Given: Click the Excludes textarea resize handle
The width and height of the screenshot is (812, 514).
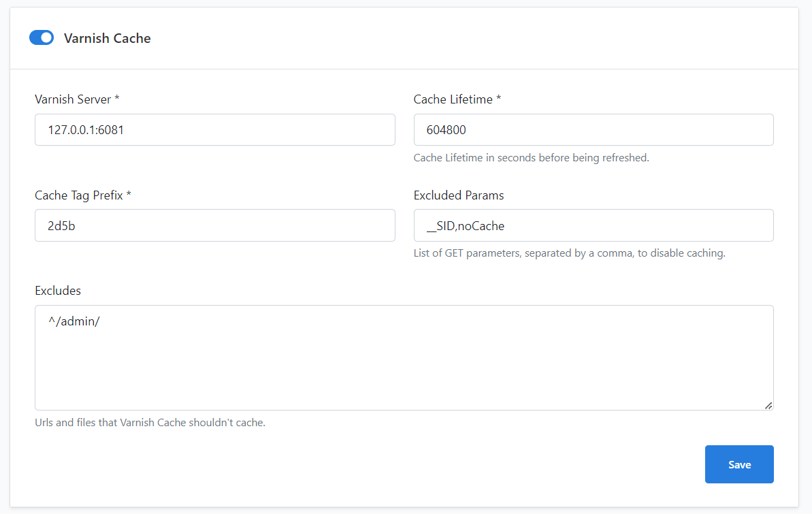Looking at the screenshot, I should point(768,406).
